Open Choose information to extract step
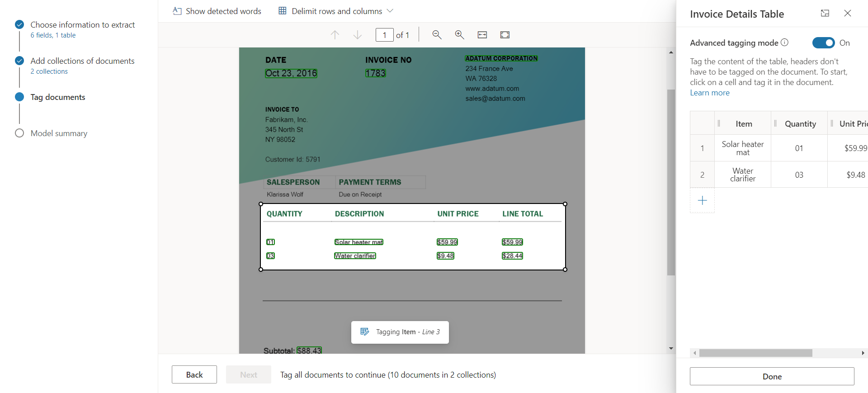This screenshot has height=393, width=868. point(82,25)
